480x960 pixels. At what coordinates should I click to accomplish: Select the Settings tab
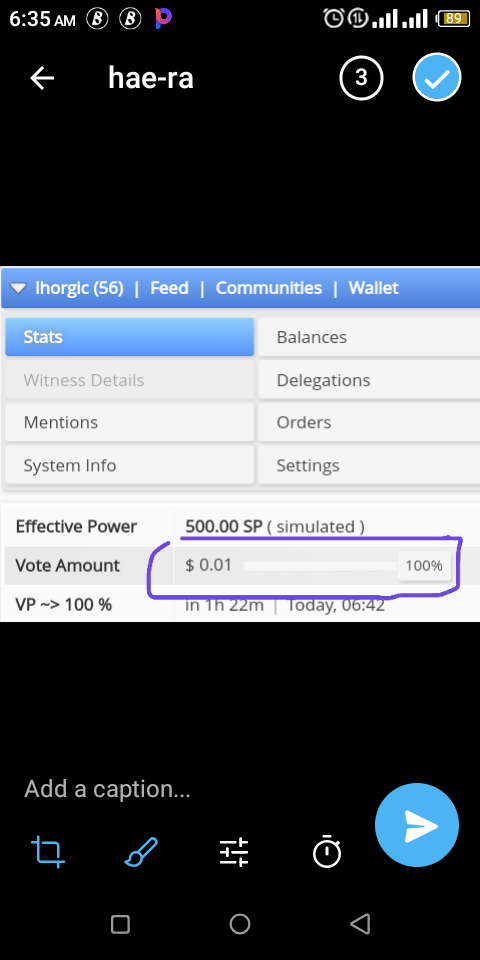click(369, 465)
